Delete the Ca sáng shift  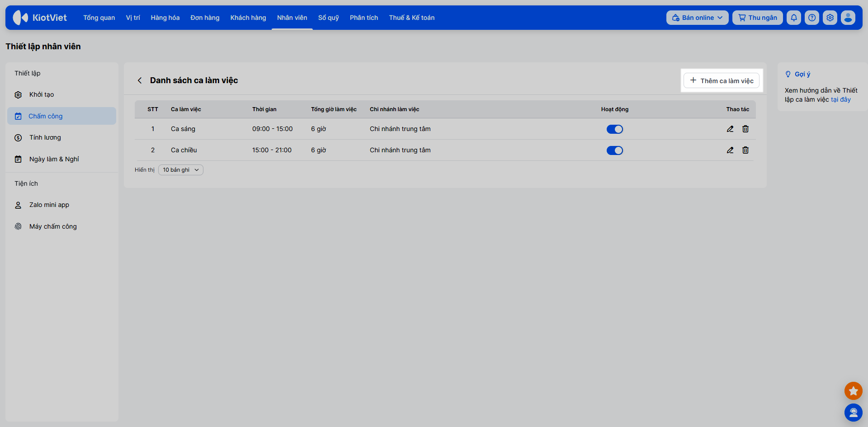click(745, 129)
